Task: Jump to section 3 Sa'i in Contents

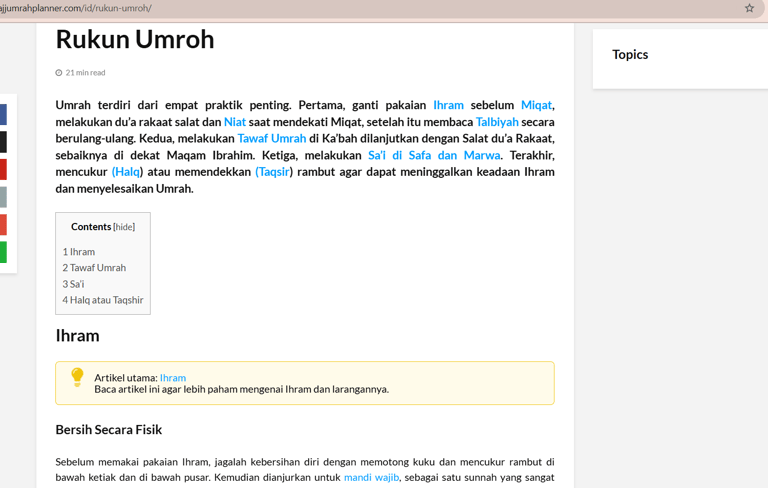Action: point(73,284)
